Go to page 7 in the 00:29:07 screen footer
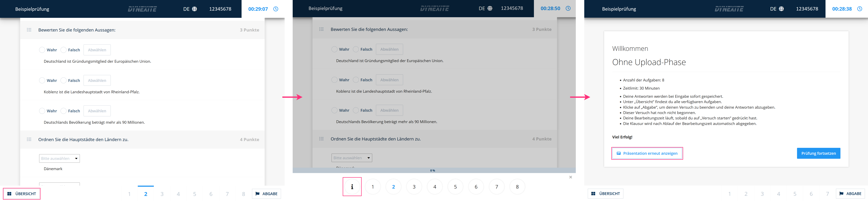This screenshot has width=868, height=201. [227, 194]
